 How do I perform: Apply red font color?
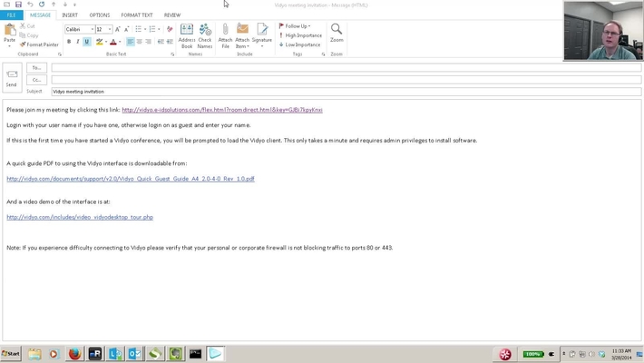pos(113,42)
